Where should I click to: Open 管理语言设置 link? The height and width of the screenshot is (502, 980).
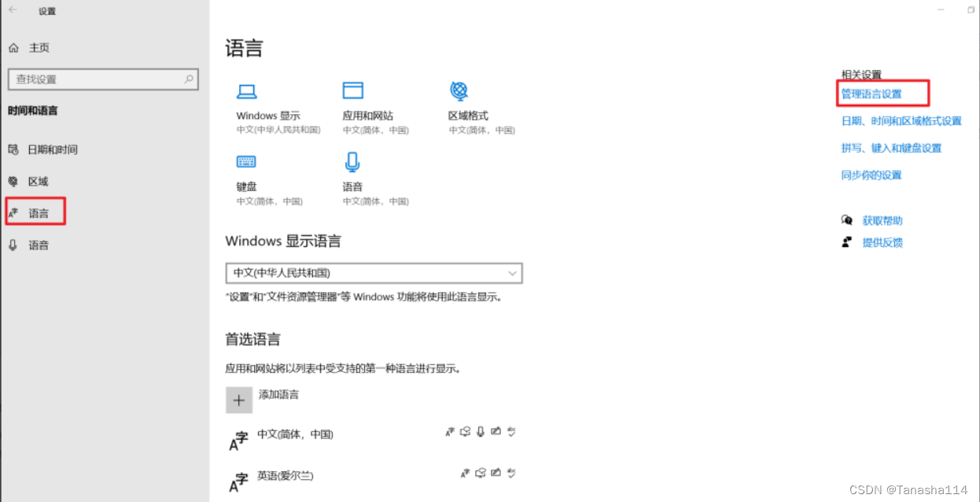click(871, 94)
